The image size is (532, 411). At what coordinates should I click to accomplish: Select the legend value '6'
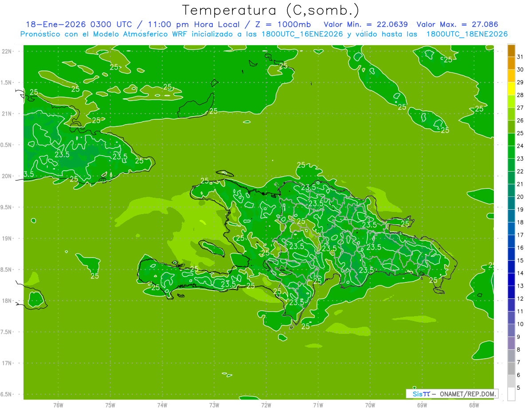(519, 376)
